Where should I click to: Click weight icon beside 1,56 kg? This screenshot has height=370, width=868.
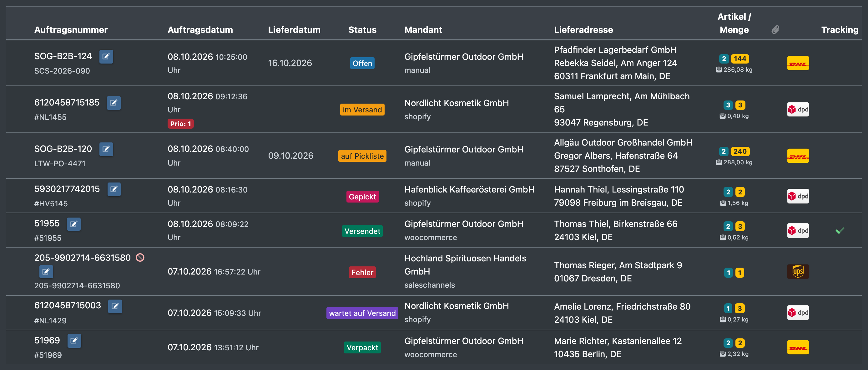pos(723,203)
